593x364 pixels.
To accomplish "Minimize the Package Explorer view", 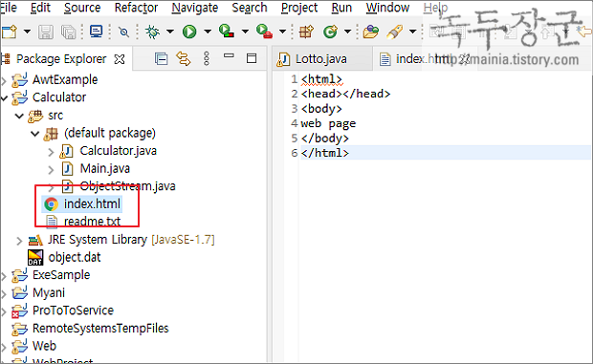I will click(229, 55).
